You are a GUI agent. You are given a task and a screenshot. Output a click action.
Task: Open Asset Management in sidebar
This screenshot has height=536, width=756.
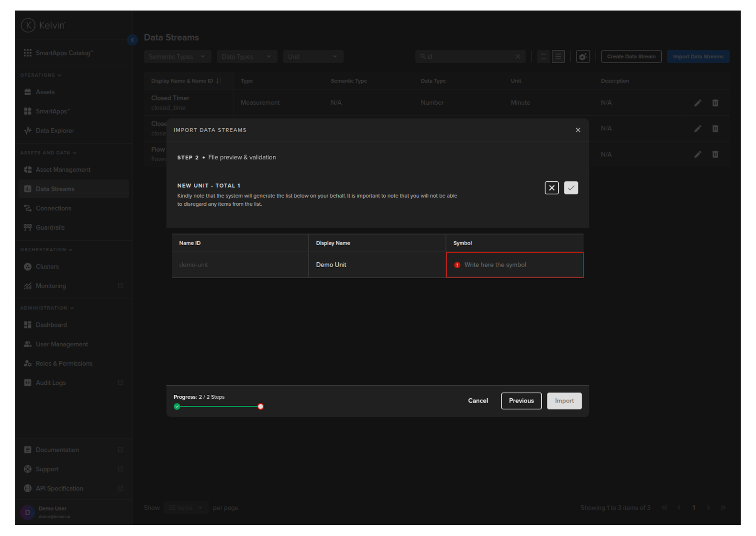coord(63,170)
